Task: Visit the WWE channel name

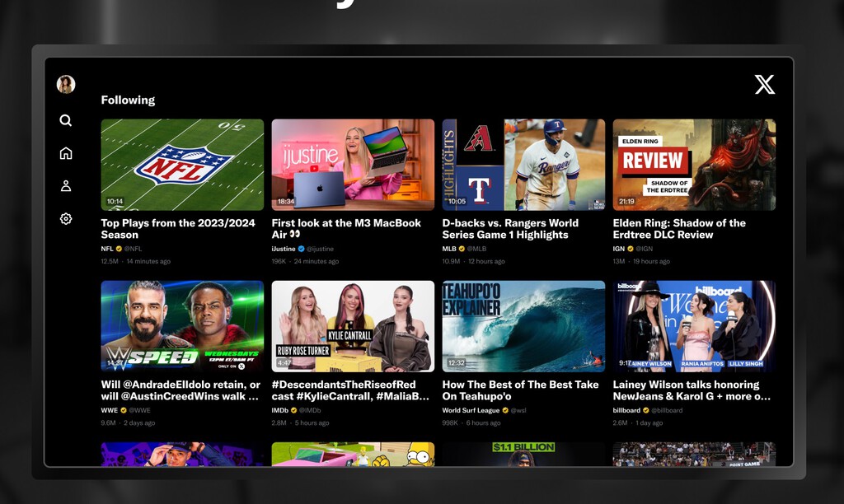Action: [x=110, y=410]
